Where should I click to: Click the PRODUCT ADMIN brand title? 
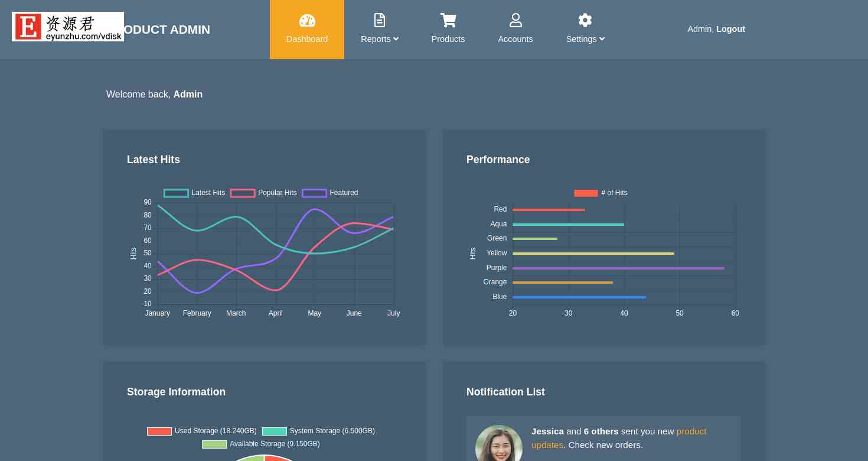tap(167, 30)
